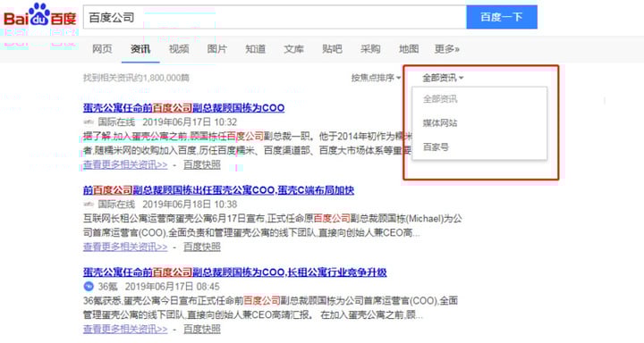
Task: Open result 前百度公司副总裁顾国栋出任蛋壳公寓COO
Action: tap(218, 190)
